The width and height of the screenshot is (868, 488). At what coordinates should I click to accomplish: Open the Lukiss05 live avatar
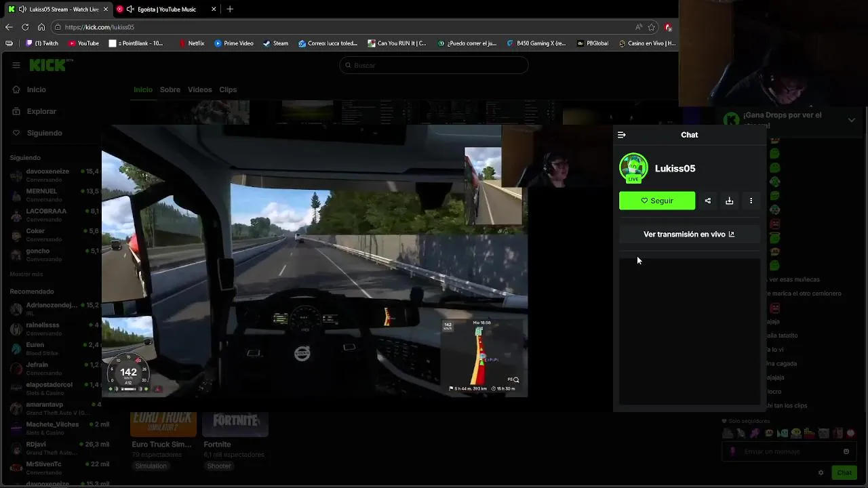(633, 168)
